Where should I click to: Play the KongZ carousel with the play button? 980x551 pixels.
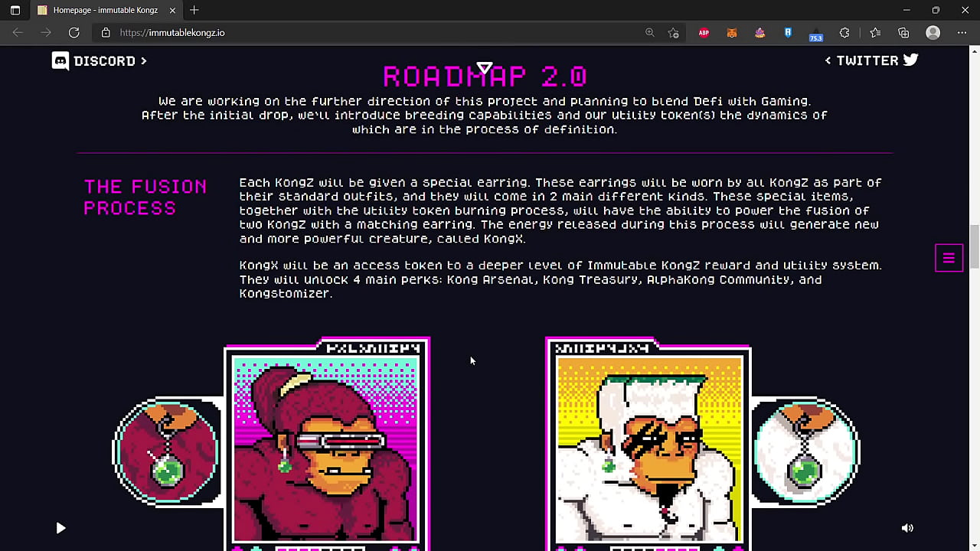click(x=60, y=528)
